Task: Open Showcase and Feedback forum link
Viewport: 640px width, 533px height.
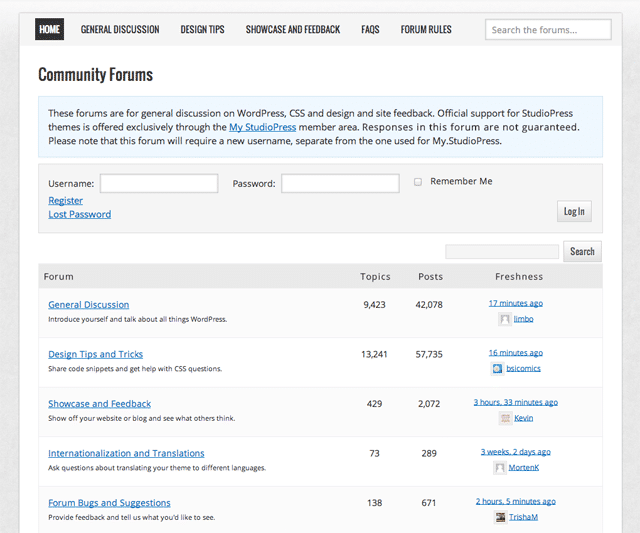Action: coord(99,404)
